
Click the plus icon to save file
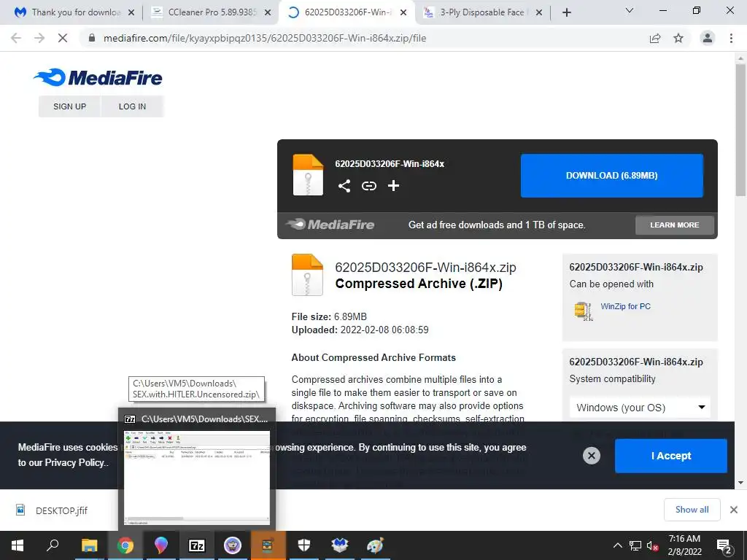[x=393, y=186]
